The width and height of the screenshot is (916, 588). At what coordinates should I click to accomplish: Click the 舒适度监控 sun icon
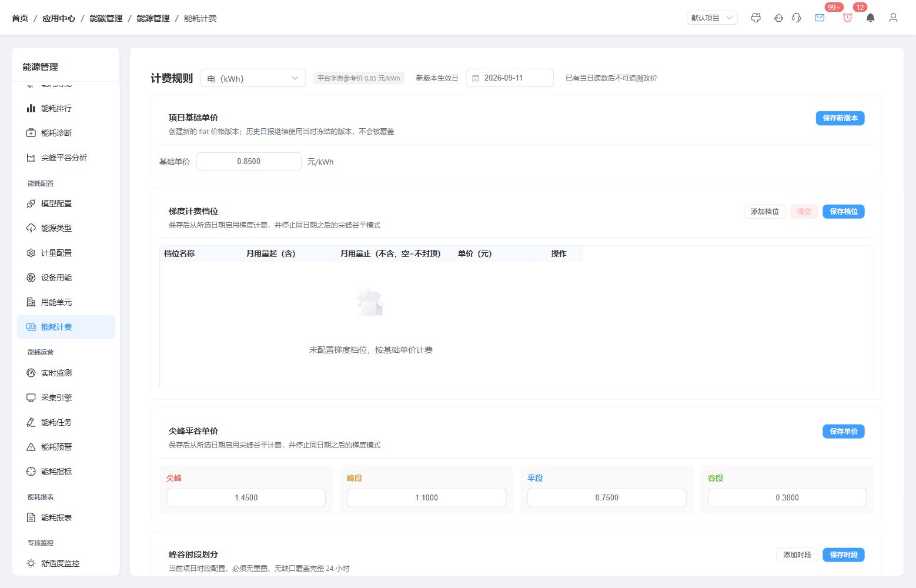pos(31,563)
